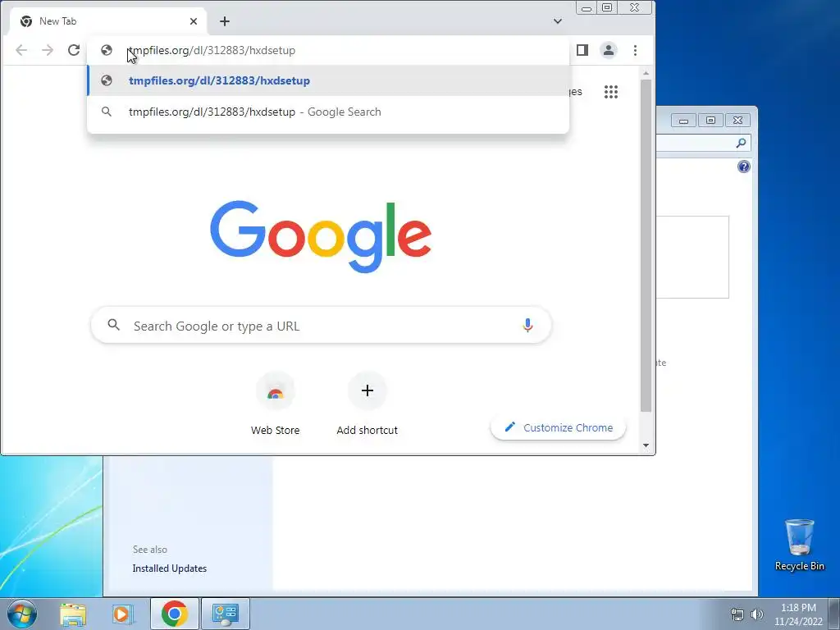Screen dimensions: 840x630
Task: Reload the page with the refresh icon
Action: 74,50
